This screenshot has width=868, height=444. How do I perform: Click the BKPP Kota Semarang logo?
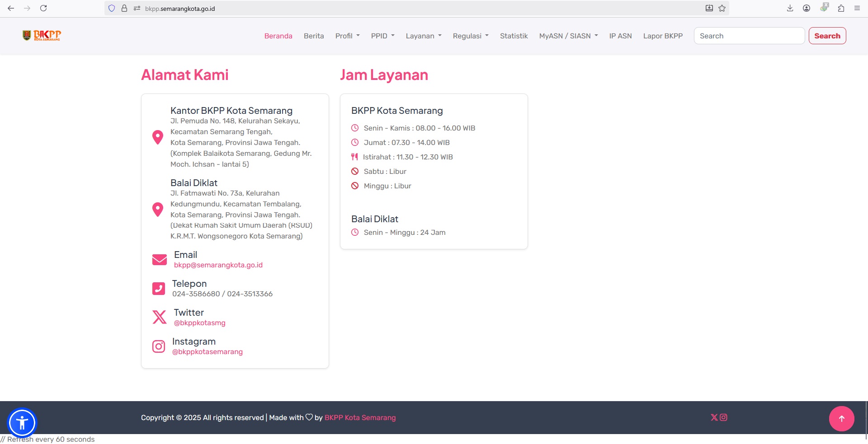(x=42, y=36)
